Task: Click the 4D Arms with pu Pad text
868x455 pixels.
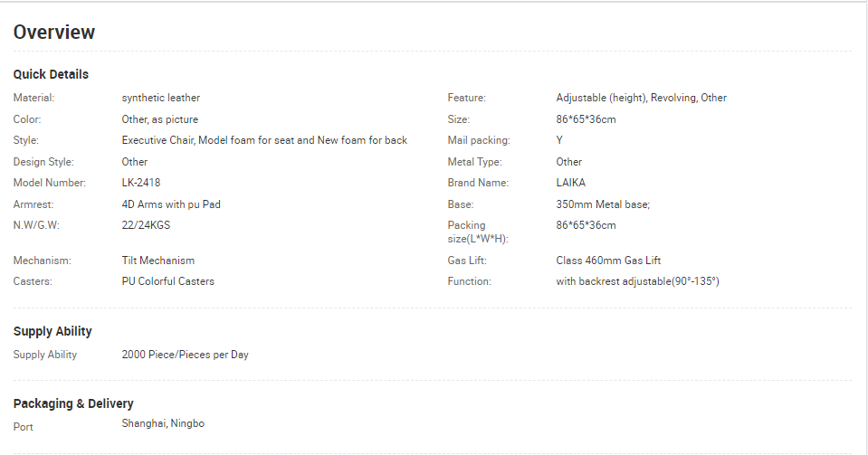Action: click(171, 204)
